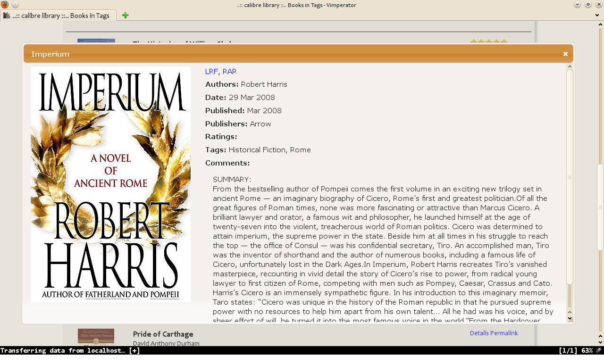Screen dimensions: 604x364
Task: Click the 'Date: 29 Mar 2008' line
Action: click(x=240, y=98)
